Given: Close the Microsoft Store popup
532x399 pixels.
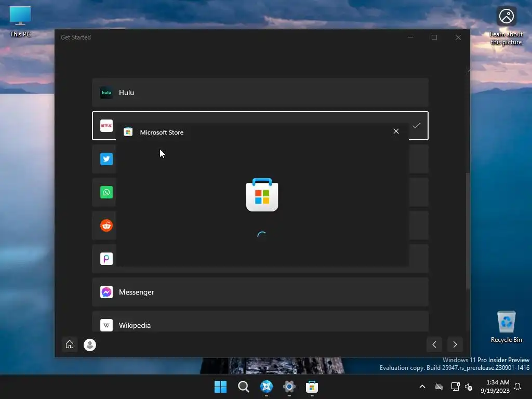Looking at the screenshot, I should (396, 131).
